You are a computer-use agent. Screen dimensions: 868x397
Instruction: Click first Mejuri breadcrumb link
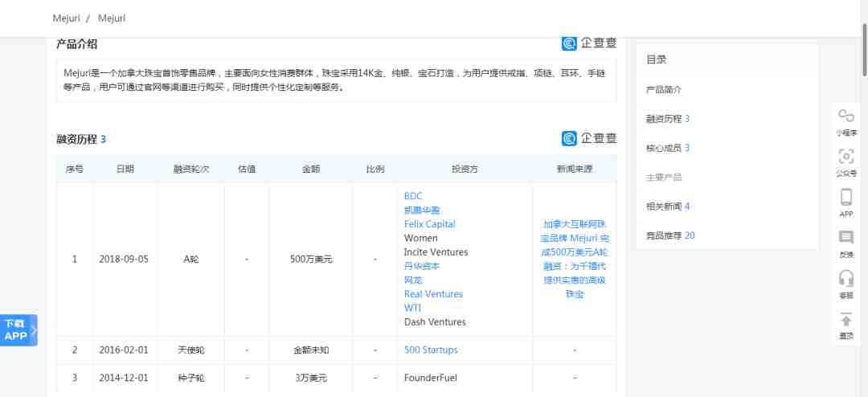pos(67,18)
